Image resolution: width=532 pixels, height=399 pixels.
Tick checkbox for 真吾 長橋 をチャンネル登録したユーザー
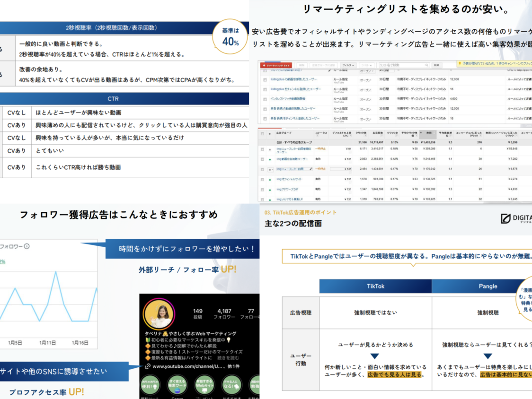265,119
